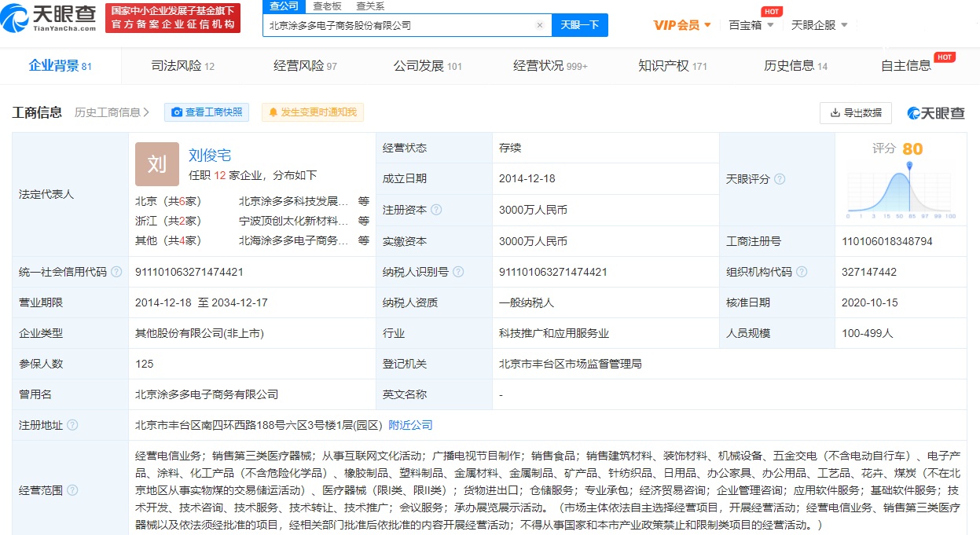Click former name 北京涂多多电子商务有限公司
The width and height of the screenshot is (980, 535).
[207, 394]
